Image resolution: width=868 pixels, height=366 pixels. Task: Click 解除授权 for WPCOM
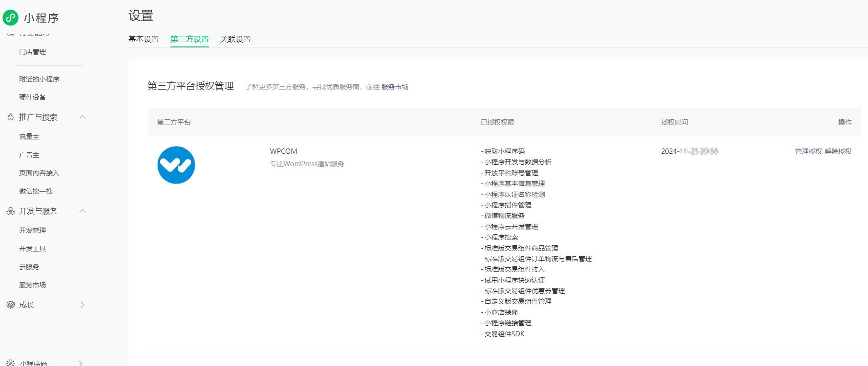coord(838,151)
